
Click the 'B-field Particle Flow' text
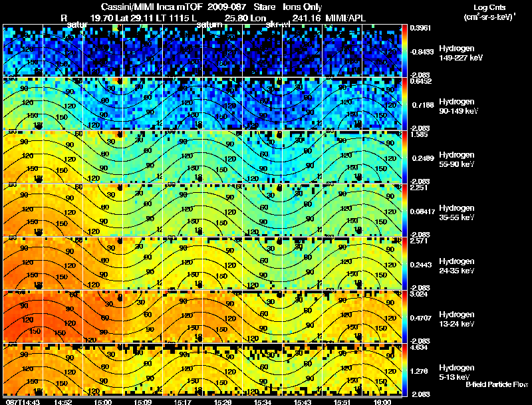[x=497, y=384]
